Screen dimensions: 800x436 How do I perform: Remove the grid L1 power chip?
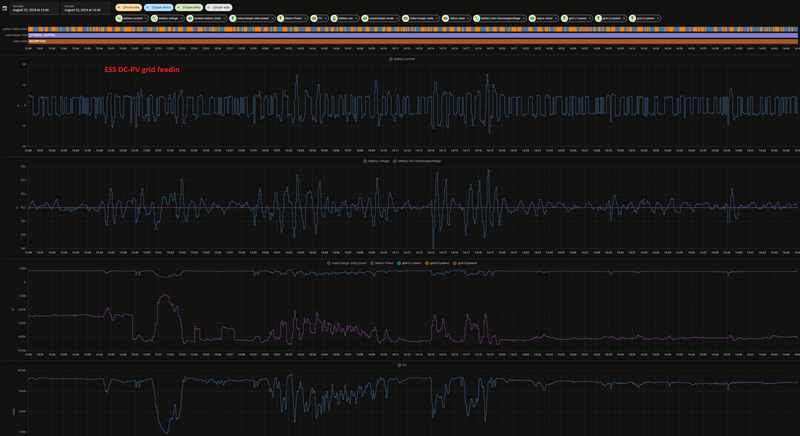590,18
